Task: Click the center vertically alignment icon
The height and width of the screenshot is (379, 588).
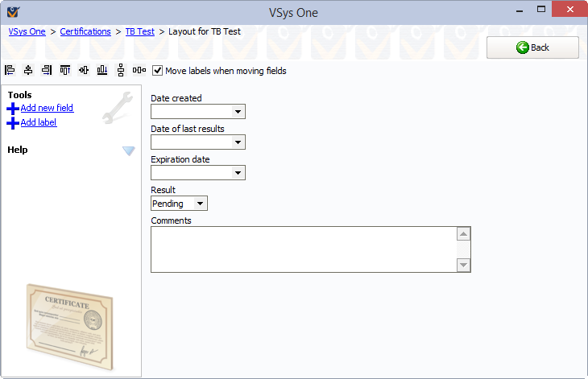Action: 84,71
